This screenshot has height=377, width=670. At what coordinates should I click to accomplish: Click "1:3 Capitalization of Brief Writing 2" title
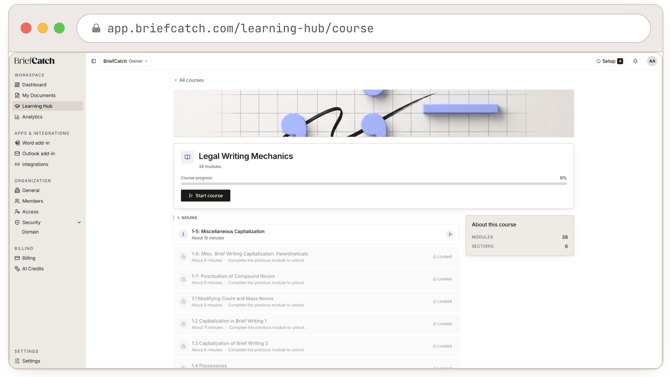pyautogui.click(x=230, y=343)
